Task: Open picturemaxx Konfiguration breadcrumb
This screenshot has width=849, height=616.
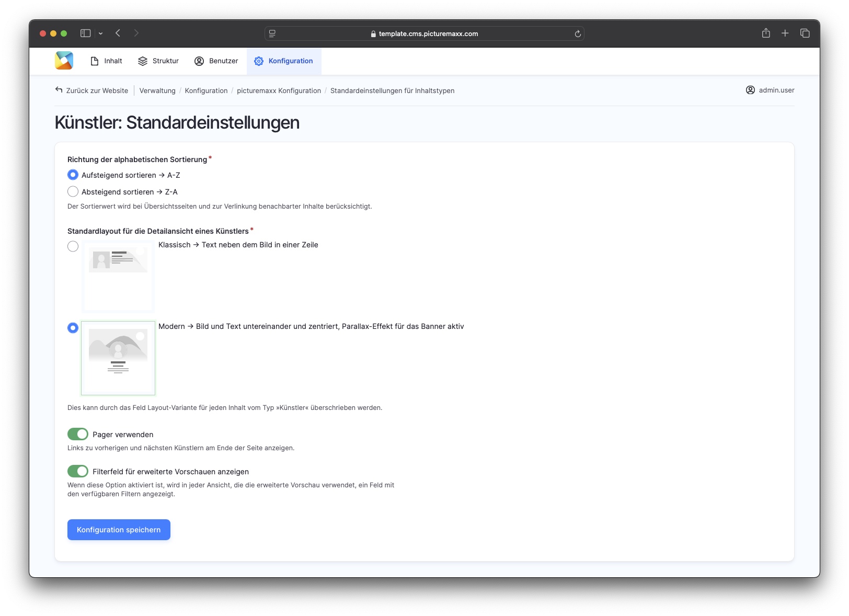Action: point(279,90)
